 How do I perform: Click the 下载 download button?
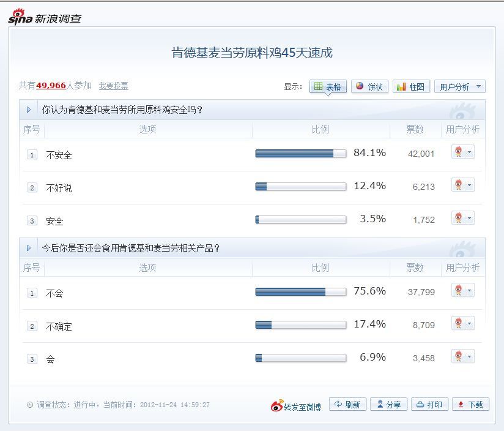tap(470, 404)
